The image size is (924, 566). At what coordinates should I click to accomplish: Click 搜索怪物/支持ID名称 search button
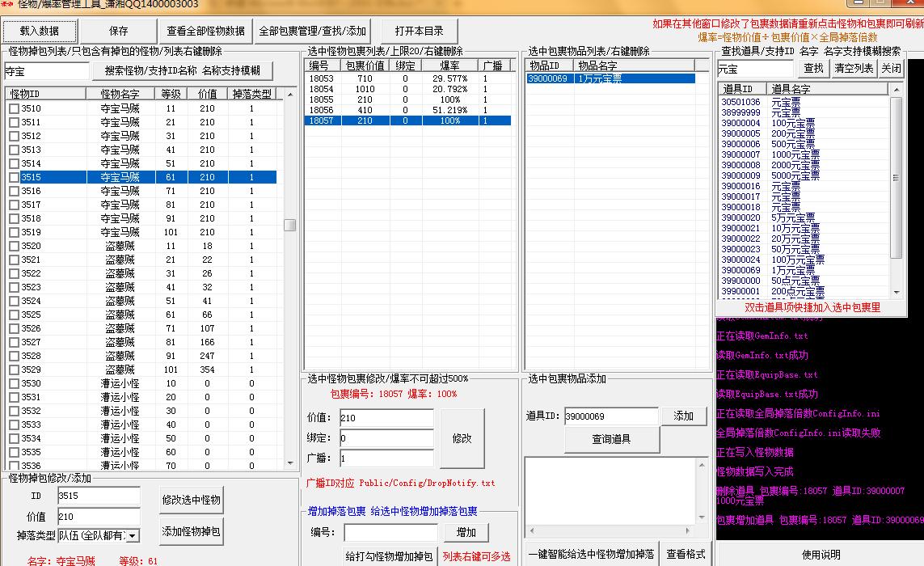(x=184, y=71)
